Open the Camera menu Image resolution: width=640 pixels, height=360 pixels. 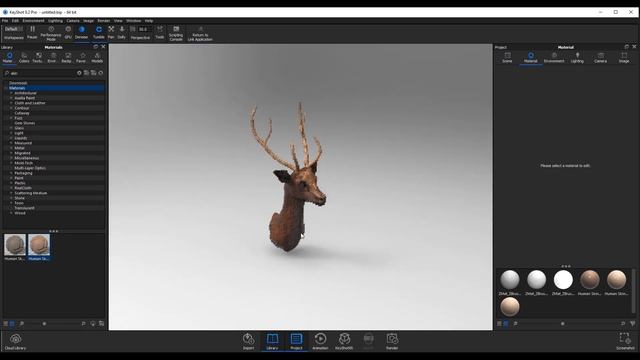[73, 20]
